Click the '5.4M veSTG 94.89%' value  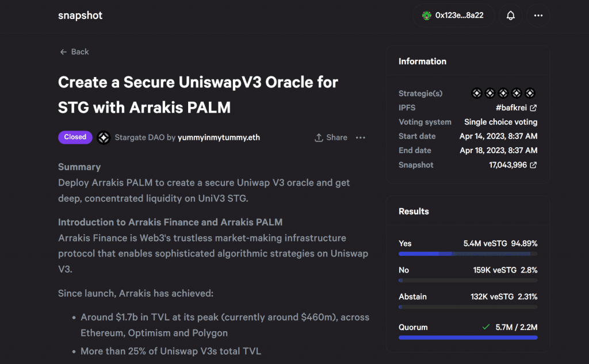click(x=500, y=243)
